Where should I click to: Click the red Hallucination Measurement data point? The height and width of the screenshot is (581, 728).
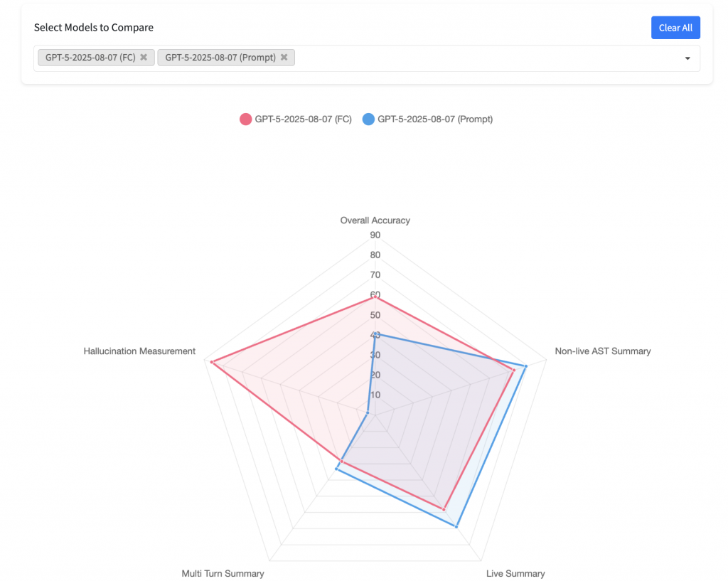(x=212, y=362)
